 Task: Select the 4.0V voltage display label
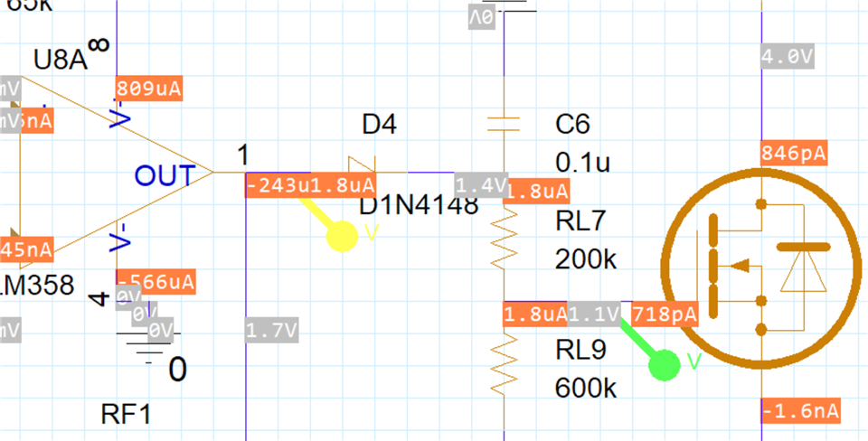(x=788, y=57)
